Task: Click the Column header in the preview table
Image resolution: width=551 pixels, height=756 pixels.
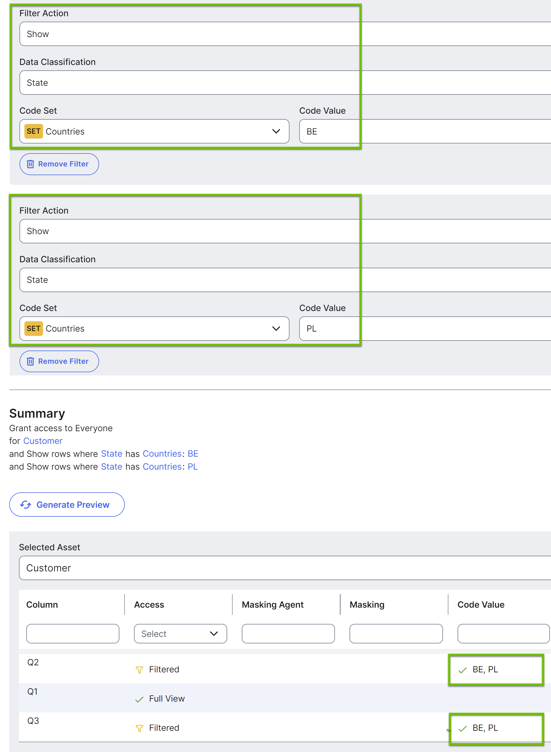Action: coord(42,604)
